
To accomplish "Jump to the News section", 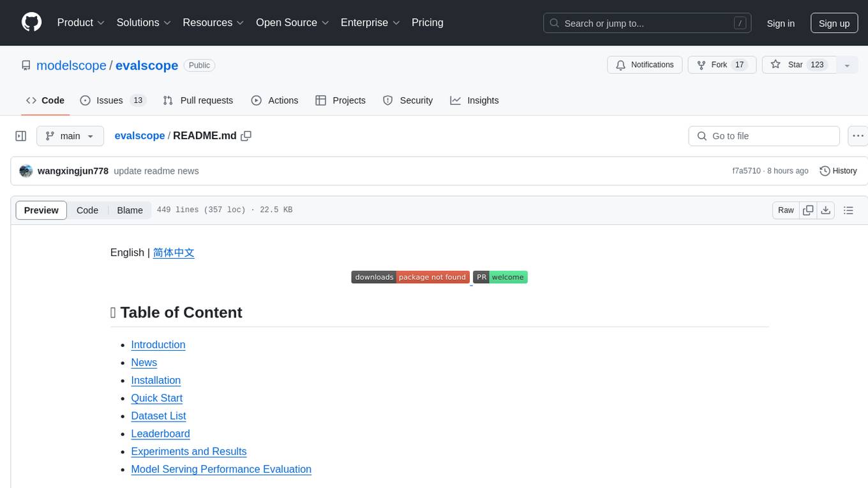I will point(144,362).
